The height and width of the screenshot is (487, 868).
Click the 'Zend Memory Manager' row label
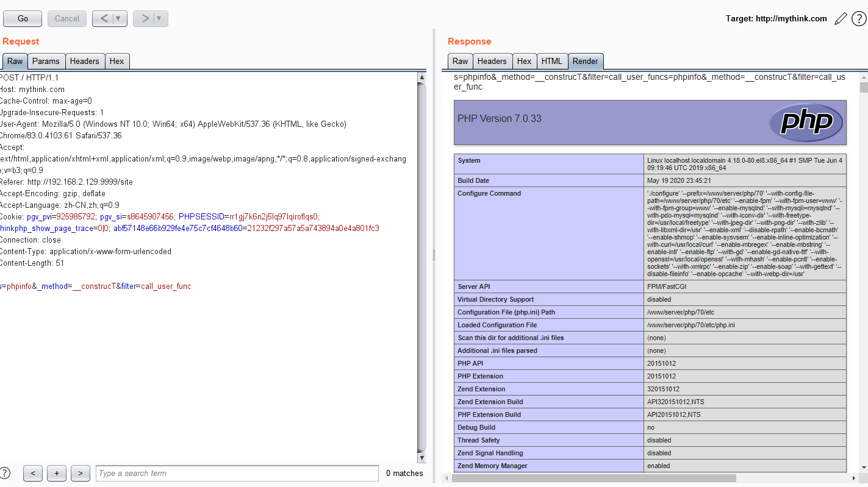pyautogui.click(x=492, y=466)
